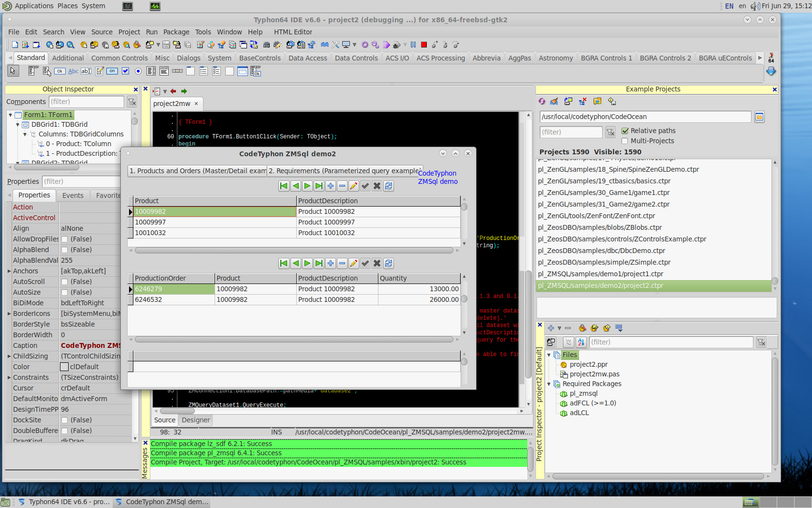The height and width of the screenshot is (508, 812).
Task: Toggle the Relative paths checkbox
Action: click(625, 131)
